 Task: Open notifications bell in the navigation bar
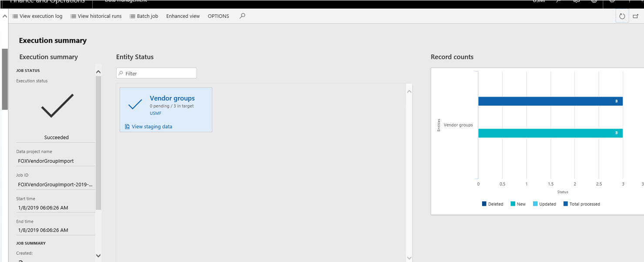(576, 2)
